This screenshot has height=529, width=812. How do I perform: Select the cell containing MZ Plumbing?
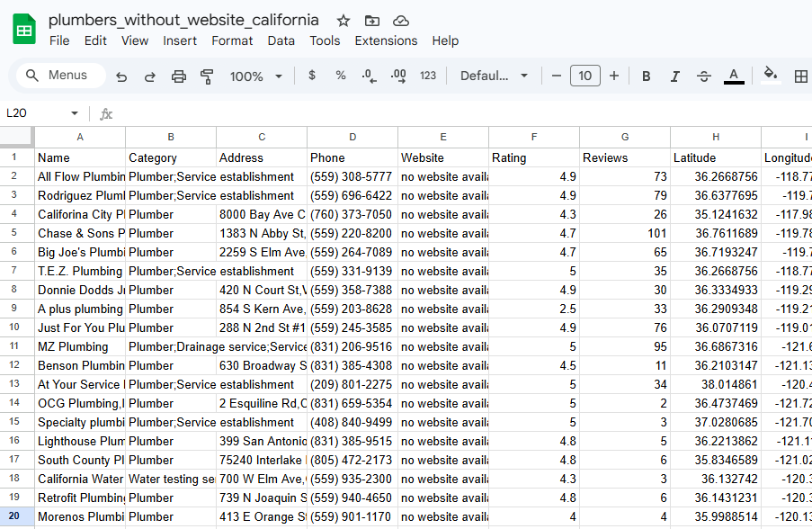click(x=79, y=346)
